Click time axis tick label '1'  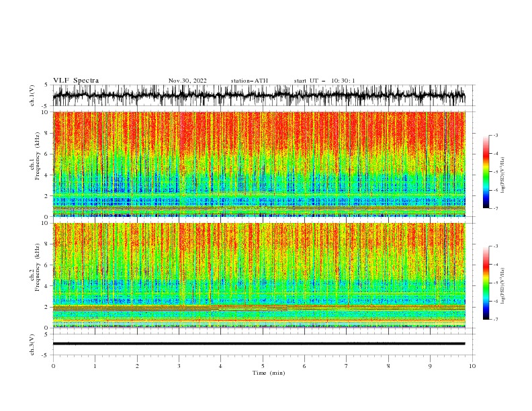(x=95, y=366)
